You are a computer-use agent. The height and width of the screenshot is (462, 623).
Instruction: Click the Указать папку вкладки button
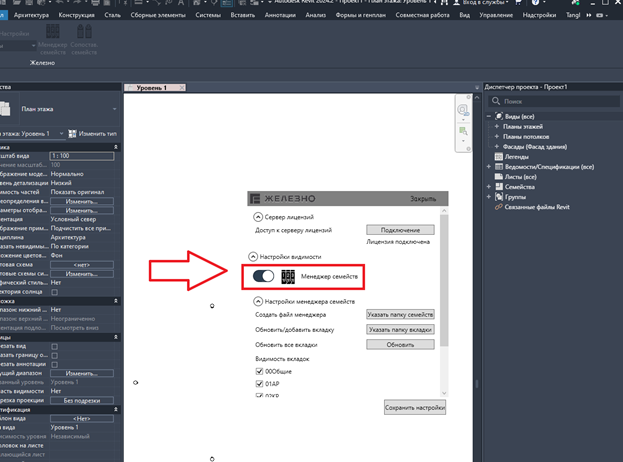point(400,330)
